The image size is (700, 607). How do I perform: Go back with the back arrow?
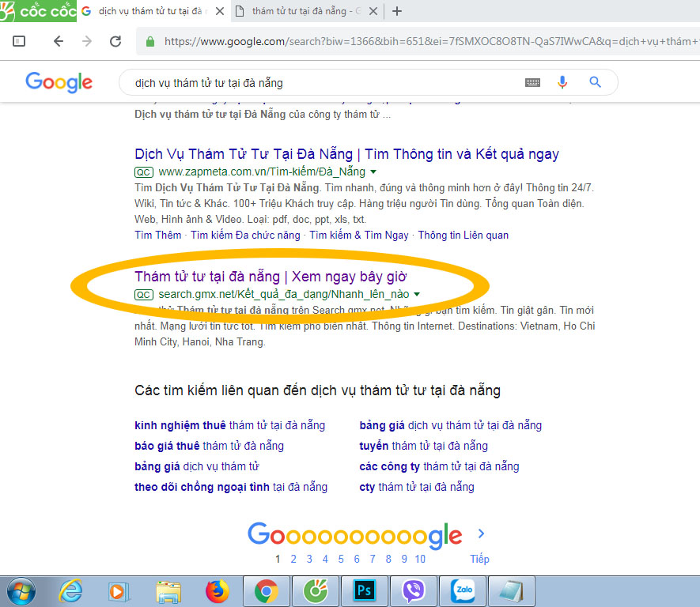(59, 41)
